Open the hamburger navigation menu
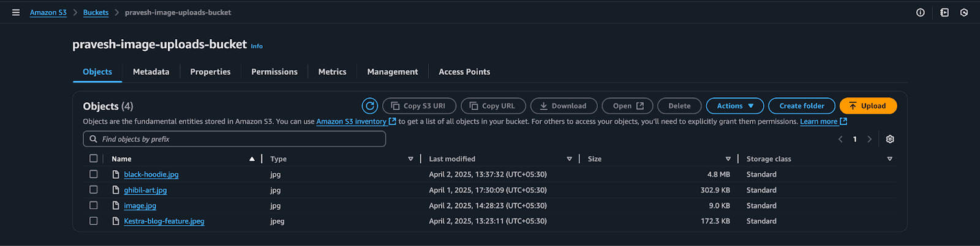The height and width of the screenshot is (246, 980). pos(16,12)
